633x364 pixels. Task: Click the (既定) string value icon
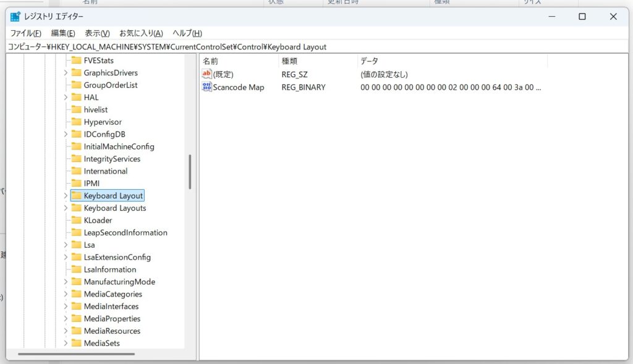207,74
